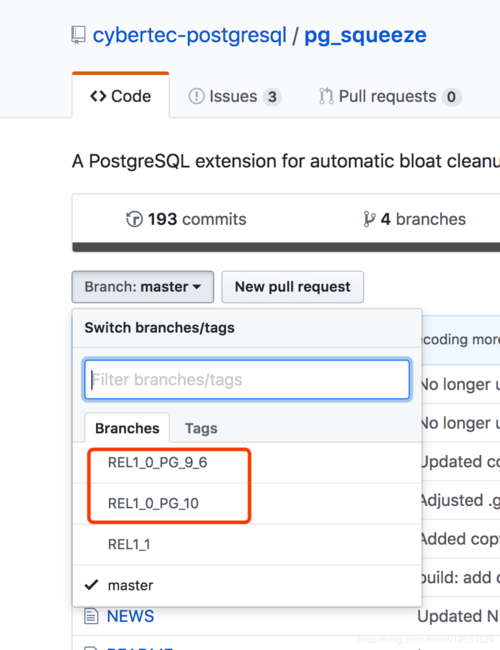Click the commit message 'Updated N'

[458, 616]
